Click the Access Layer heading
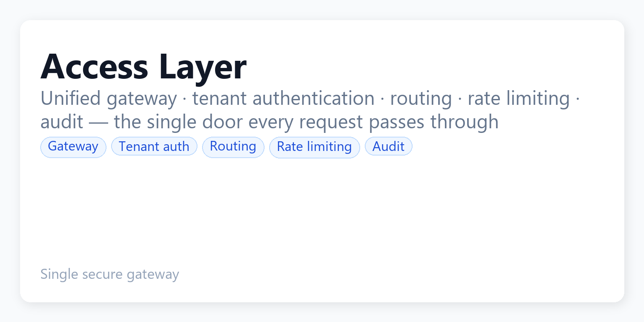 tap(143, 67)
